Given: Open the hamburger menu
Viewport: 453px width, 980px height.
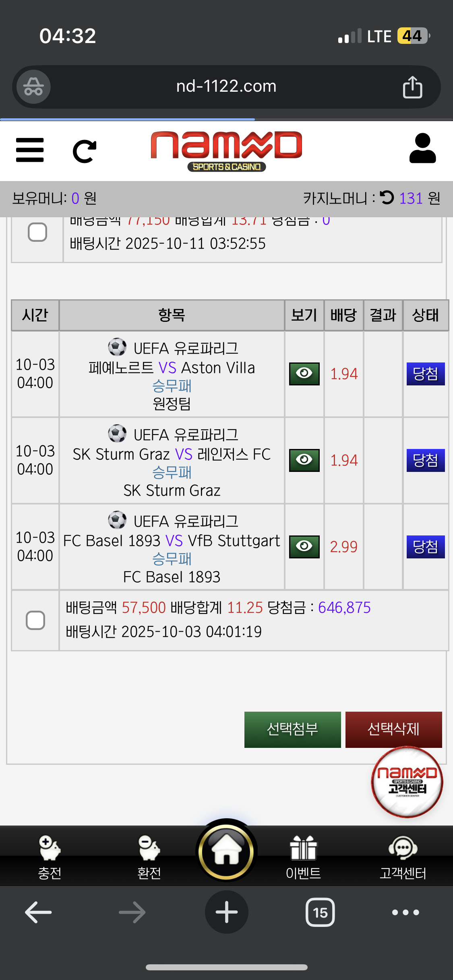Looking at the screenshot, I should (x=30, y=150).
